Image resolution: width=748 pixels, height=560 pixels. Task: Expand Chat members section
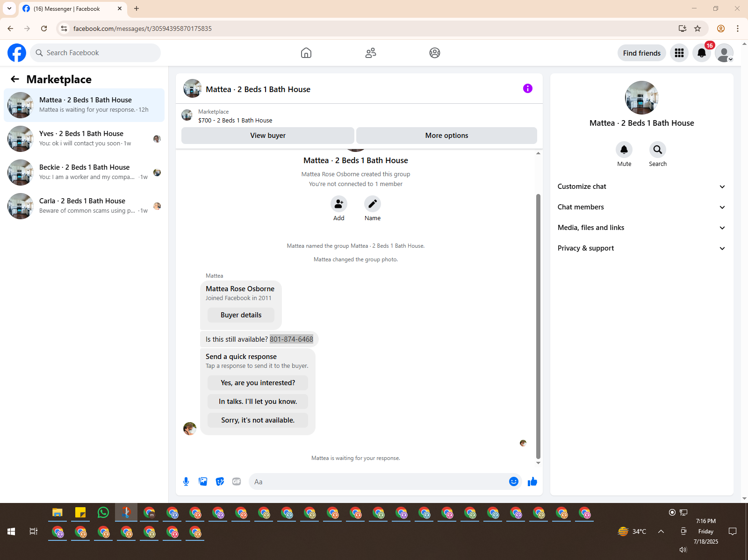tap(642, 207)
